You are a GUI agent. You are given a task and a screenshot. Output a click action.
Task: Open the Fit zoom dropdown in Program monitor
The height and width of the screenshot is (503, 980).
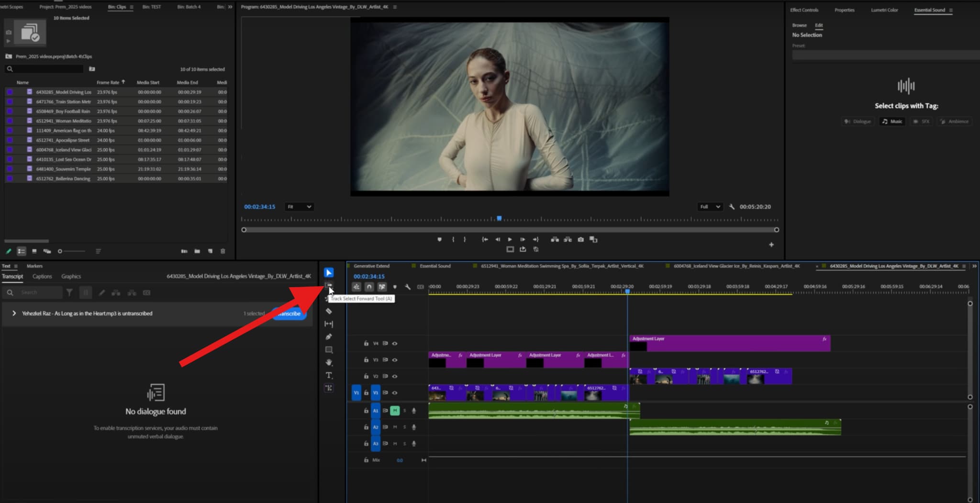299,206
